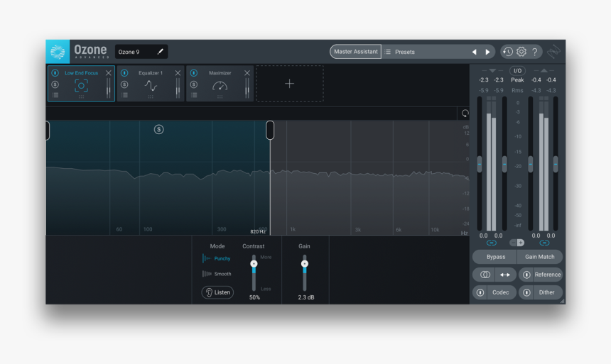Go to next preset arrow
Viewport: 611px width, 364px height.
(x=487, y=52)
